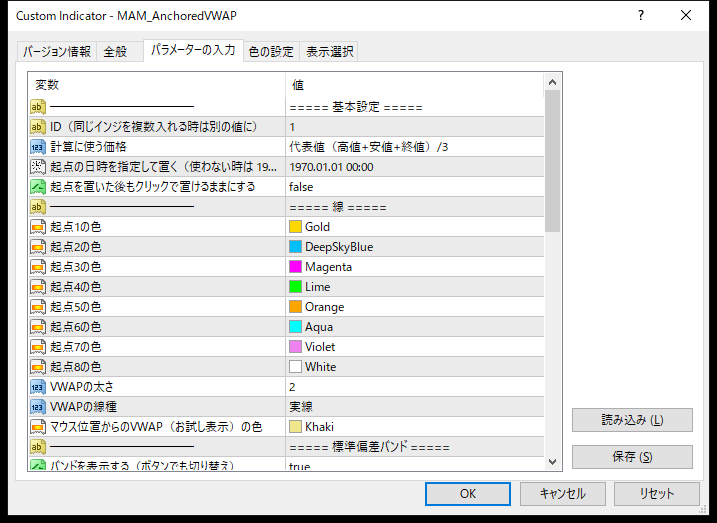The image size is (717, 523).
Task: Click the color-type icon for 起点8の色
Action: 38,367
